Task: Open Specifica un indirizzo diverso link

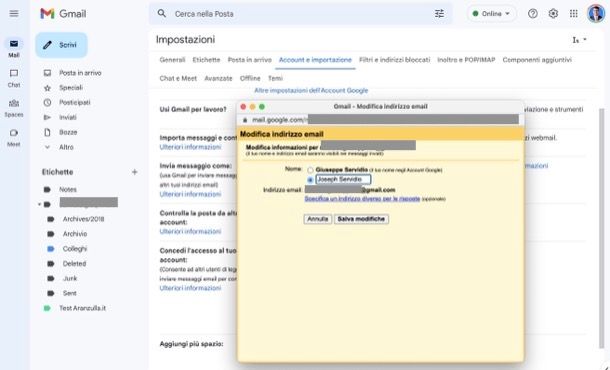Action: [x=362, y=199]
